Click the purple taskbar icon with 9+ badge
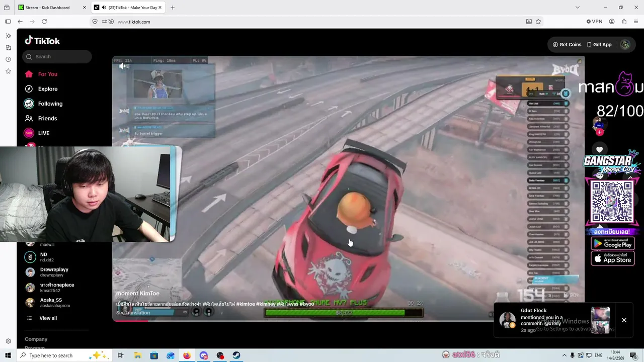 (204, 355)
